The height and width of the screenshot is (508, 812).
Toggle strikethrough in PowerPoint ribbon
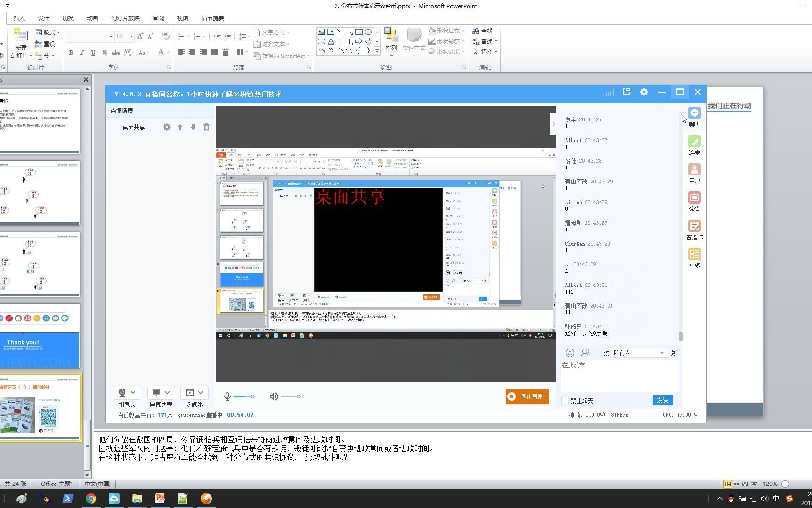(116, 53)
